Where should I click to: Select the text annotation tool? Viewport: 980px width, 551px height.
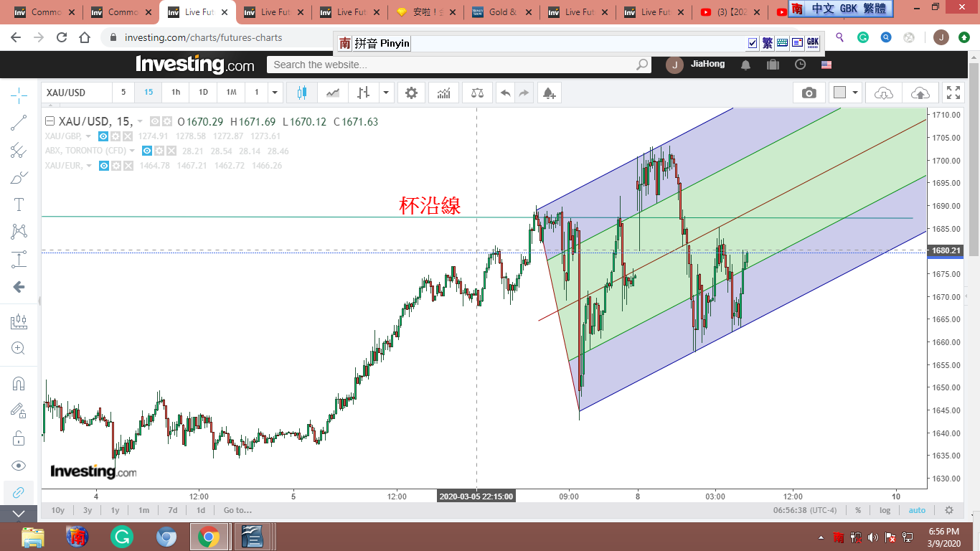pos(19,204)
